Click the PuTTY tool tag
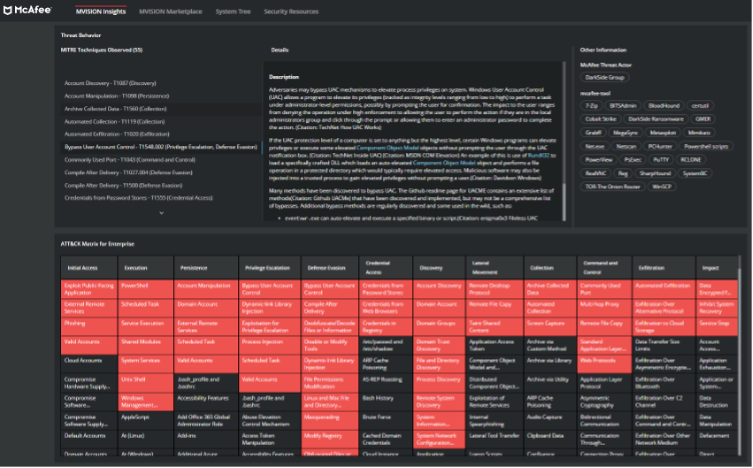The width and height of the screenshot is (753, 468). 661,160
